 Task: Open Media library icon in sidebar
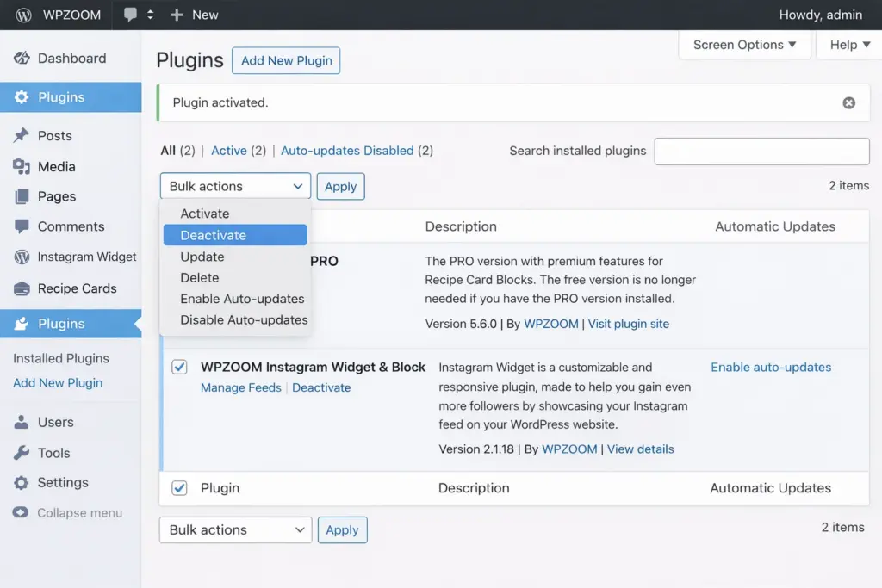pyautogui.click(x=22, y=166)
